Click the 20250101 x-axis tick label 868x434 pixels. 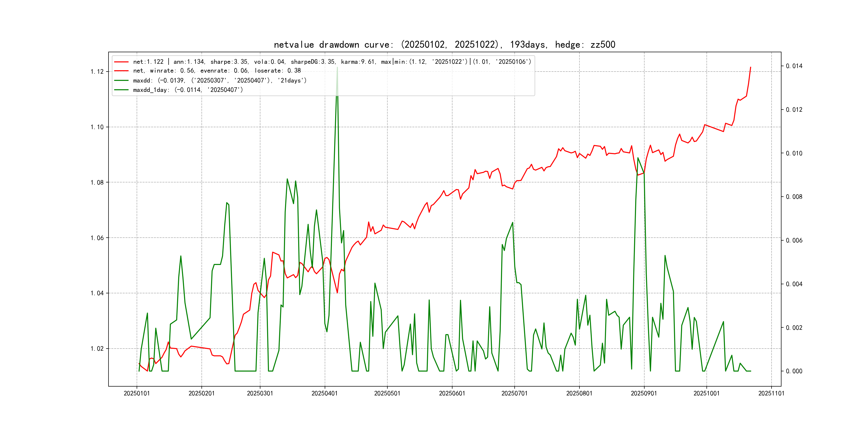click(x=136, y=394)
